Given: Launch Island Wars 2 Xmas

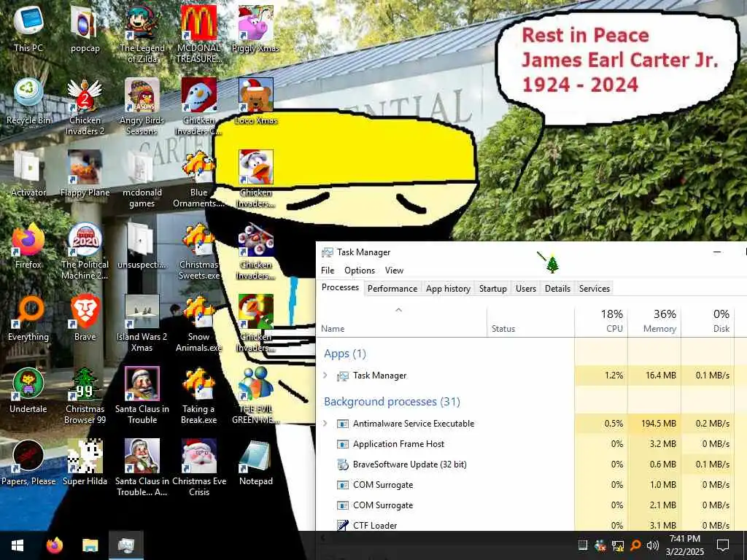Looking at the screenshot, I should [142, 323].
